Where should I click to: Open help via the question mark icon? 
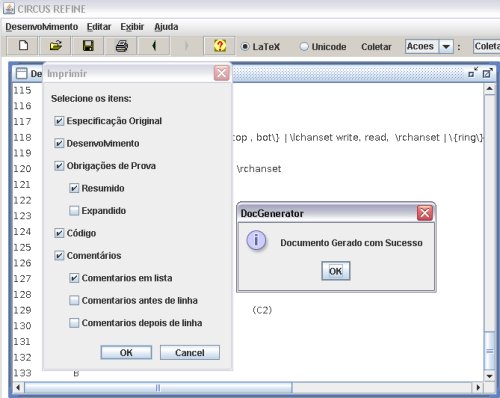pos(220,46)
